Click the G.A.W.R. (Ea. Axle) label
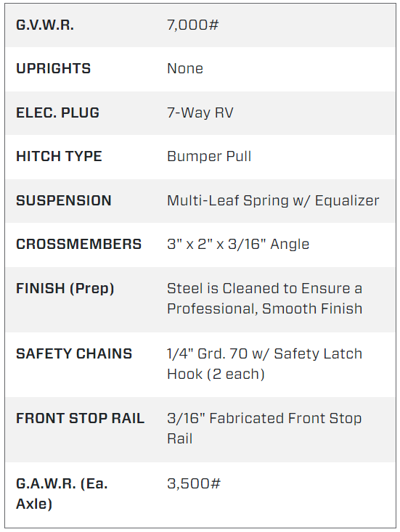The height and width of the screenshot is (532, 400). click(62, 494)
